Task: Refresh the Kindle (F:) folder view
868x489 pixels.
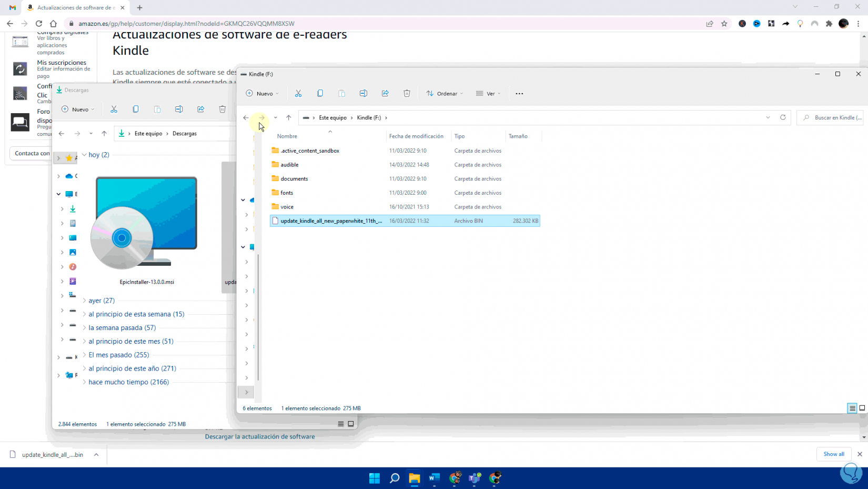Action: click(783, 117)
